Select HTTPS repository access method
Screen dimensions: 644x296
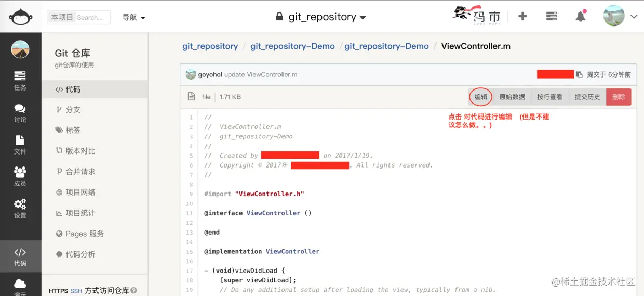pyautogui.click(x=58, y=291)
